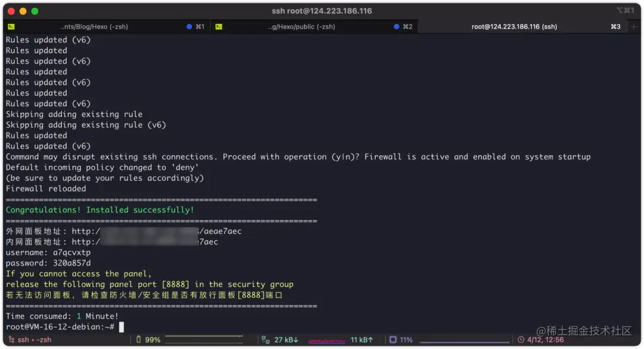Click the network traffic sparkline graph
The height and width of the screenshot is (349, 644).
327,341
